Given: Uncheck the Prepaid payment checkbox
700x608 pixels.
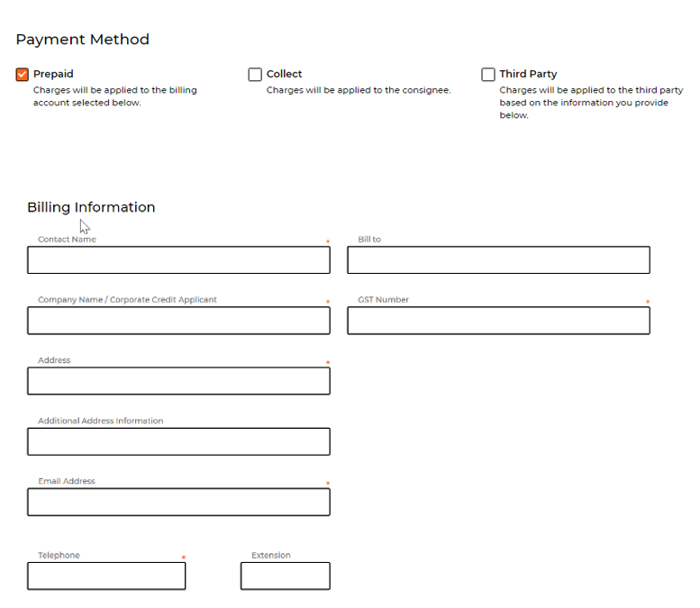Looking at the screenshot, I should tap(23, 75).
